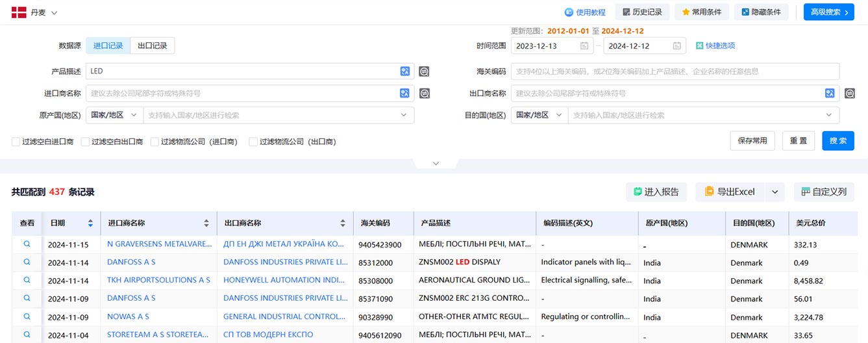Viewport: 868px width, 343px height.
Task: Click the 隐藏条件 hide conditions button
Action: click(762, 12)
